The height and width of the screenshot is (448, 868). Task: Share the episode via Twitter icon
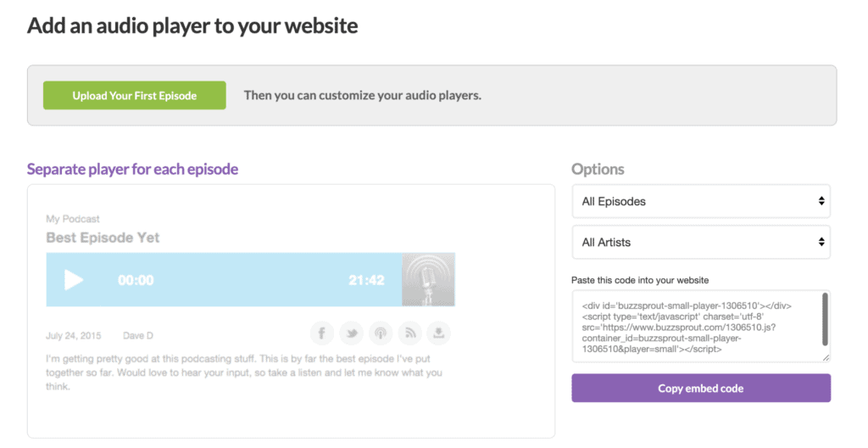point(351,333)
